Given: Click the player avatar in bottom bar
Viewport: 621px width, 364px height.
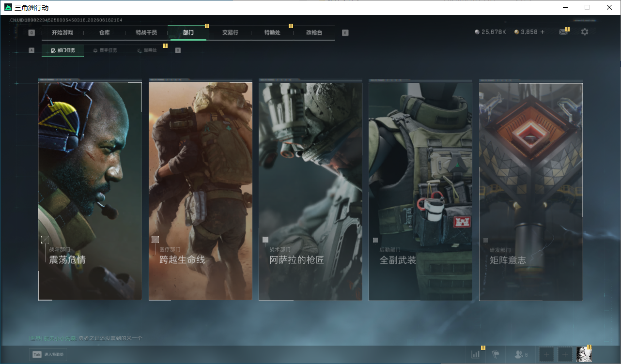Looking at the screenshot, I should tap(585, 354).
